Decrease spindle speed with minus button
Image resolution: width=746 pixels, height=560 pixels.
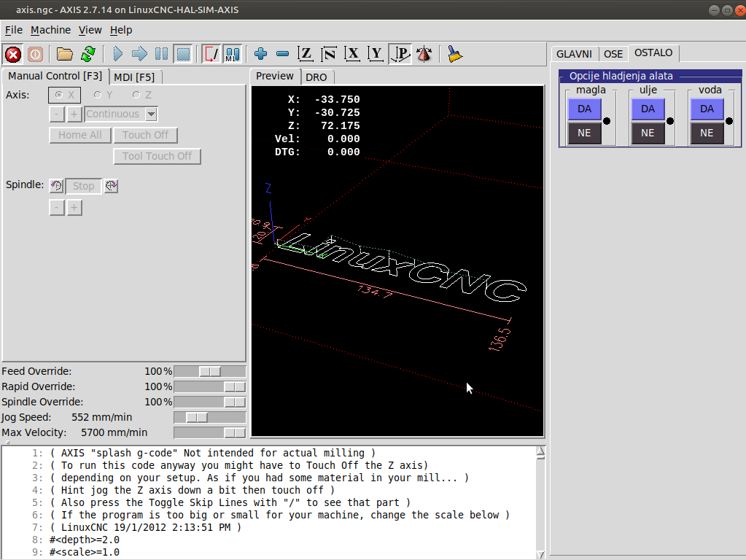pyautogui.click(x=57, y=208)
